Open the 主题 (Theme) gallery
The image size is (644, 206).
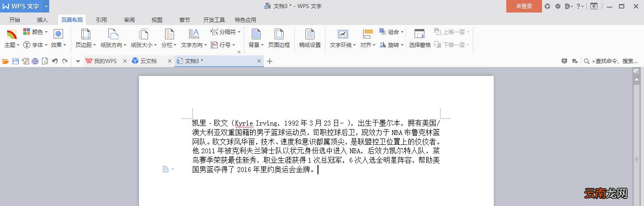coord(11,38)
